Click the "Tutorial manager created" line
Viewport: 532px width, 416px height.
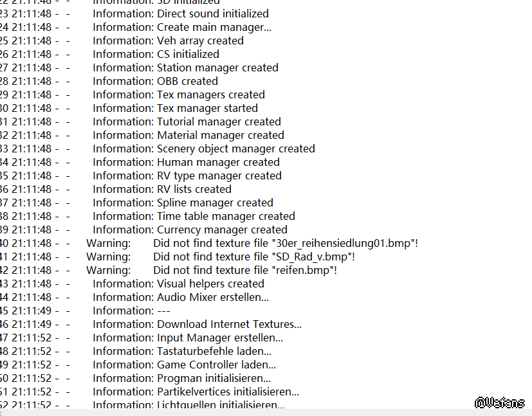[x=219, y=122]
